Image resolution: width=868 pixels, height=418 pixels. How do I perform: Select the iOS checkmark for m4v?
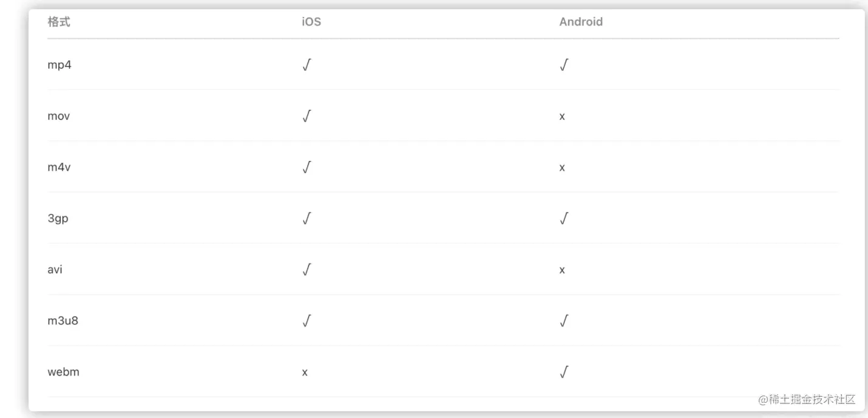(x=307, y=167)
